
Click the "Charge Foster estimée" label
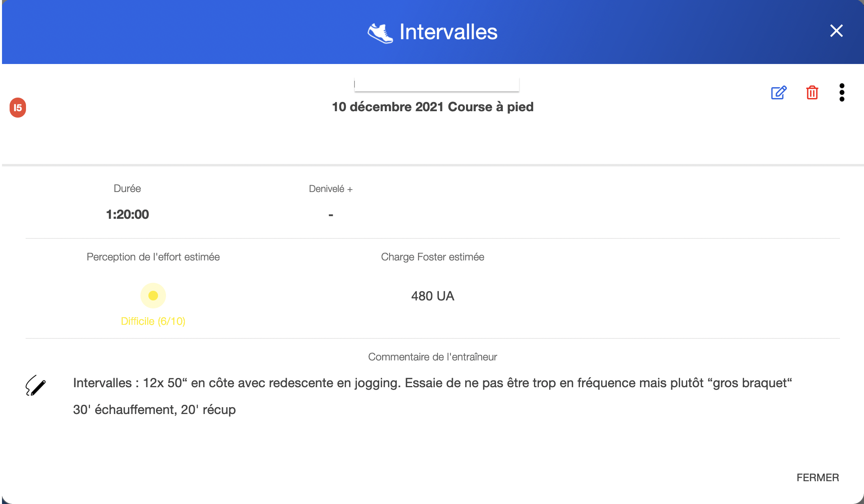click(x=432, y=257)
